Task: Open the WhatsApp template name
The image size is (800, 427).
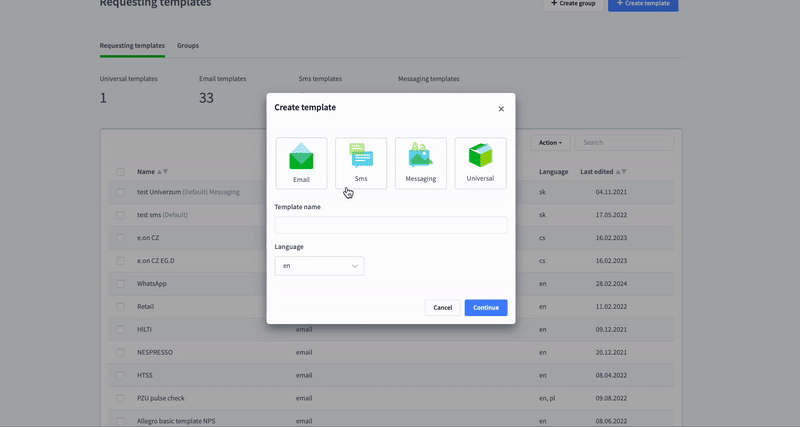Action: point(152,284)
